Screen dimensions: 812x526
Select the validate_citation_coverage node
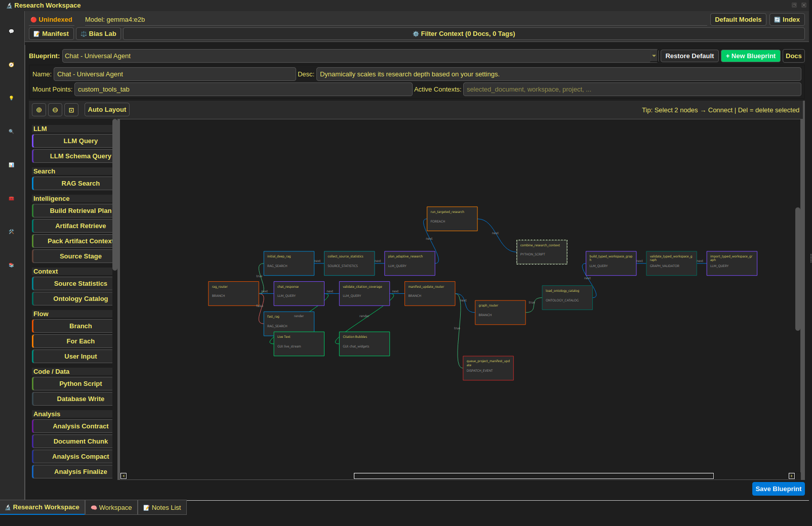[364, 293]
